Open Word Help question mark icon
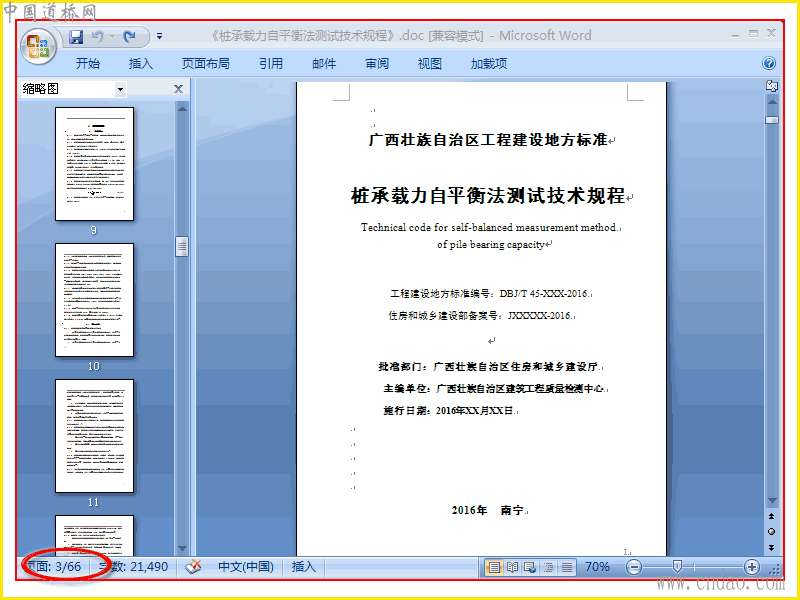 click(x=768, y=63)
